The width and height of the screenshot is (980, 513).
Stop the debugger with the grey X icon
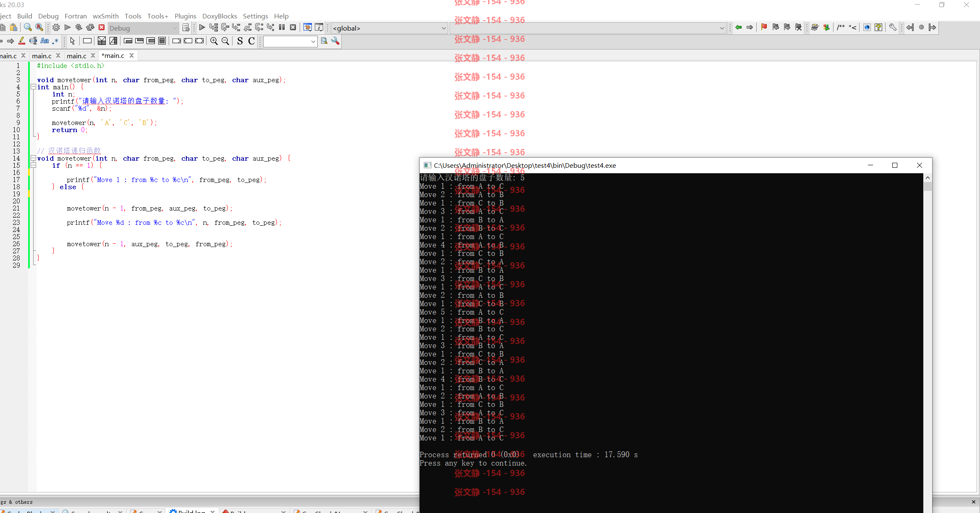coord(293,28)
